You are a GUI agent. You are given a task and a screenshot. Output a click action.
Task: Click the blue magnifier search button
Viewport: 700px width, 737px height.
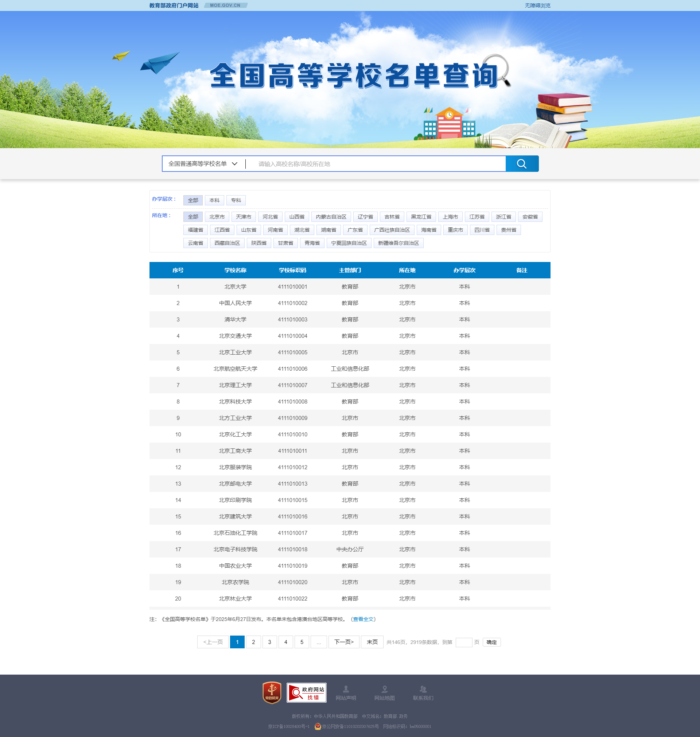click(x=522, y=164)
